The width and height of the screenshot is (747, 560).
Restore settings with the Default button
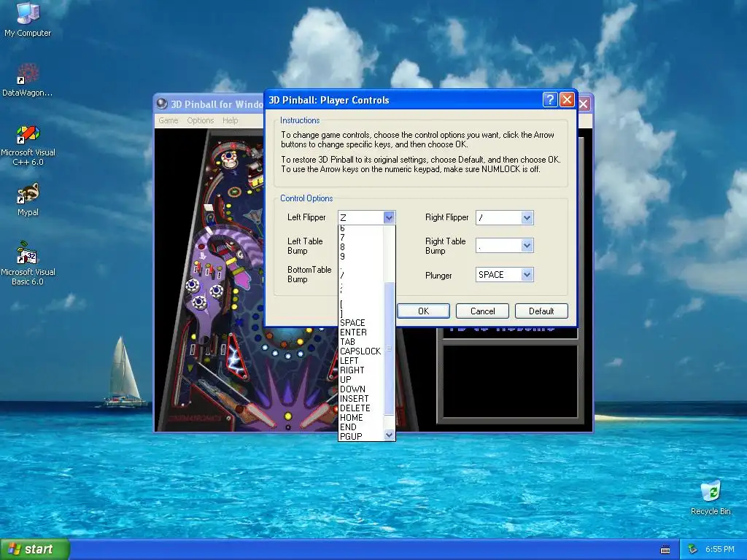click(541, 311)
